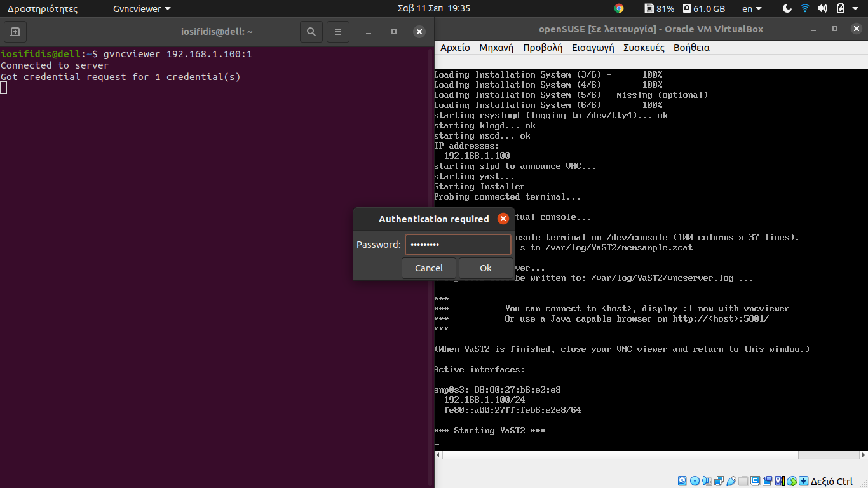Maximize the terminal window
868x488 pixels.
[393, 32]
